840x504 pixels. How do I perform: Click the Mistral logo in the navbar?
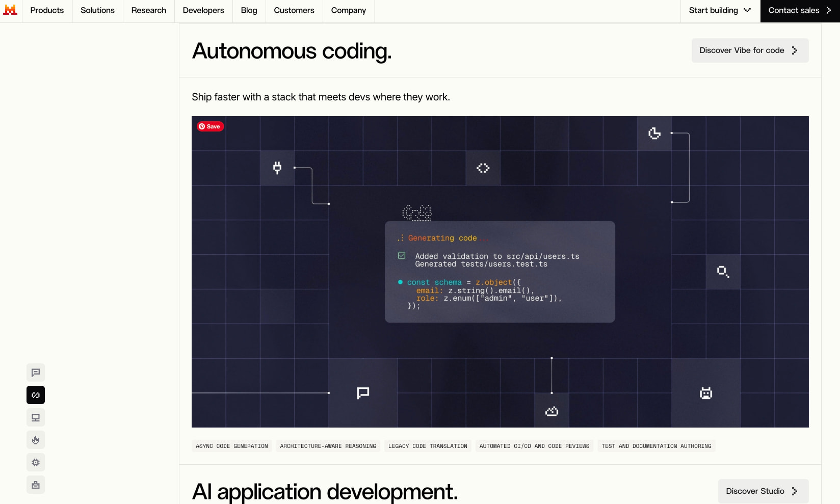point(10,10)
